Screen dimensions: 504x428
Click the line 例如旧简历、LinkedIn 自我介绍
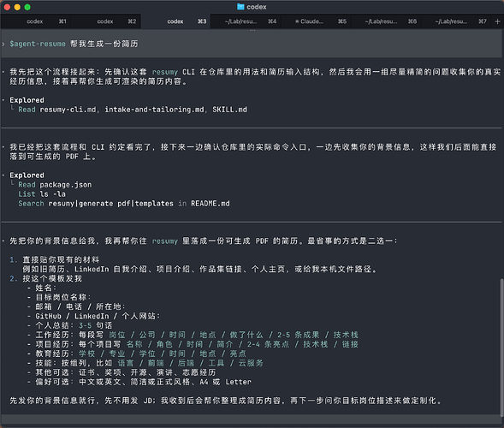point(199,269)
